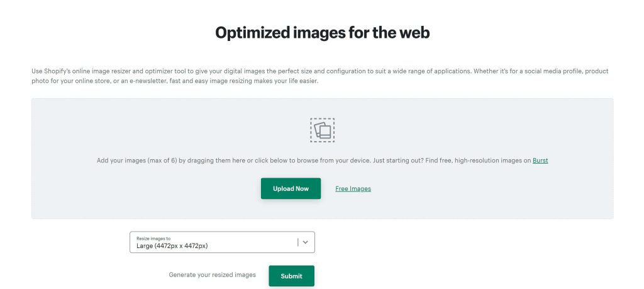
Task: Click the vertical divider beside the dropdown chevron
Action: tap(297, 242)
